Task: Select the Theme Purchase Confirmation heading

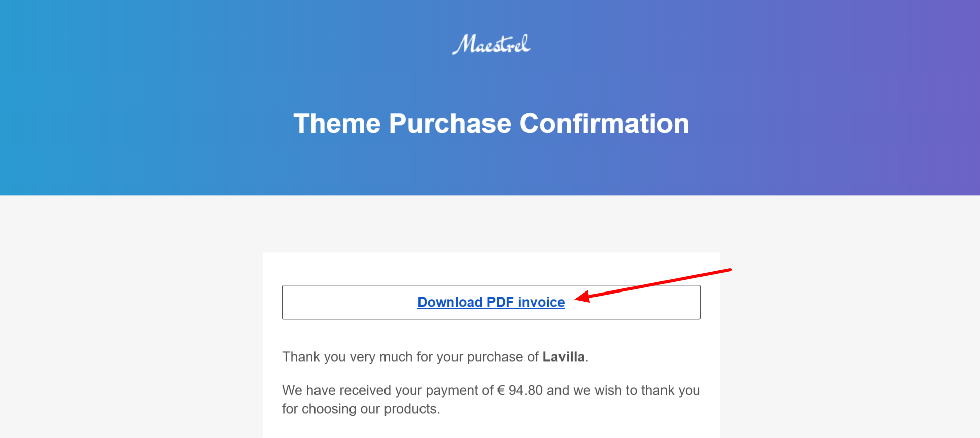Action: (491, 123)
